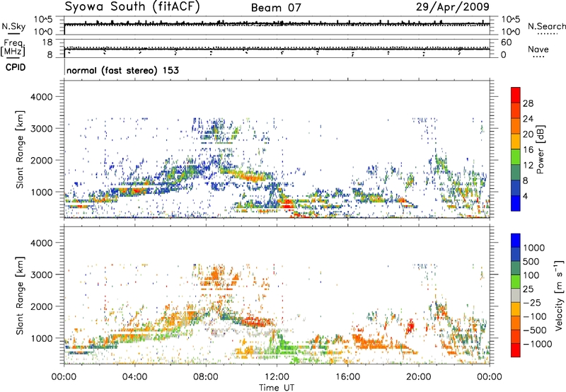Image resolution: width=566 pixels, height=392 pixels.
Task: Click the 16 label on power colorbar
Action: pyautogui.click(x=528, y=150)
